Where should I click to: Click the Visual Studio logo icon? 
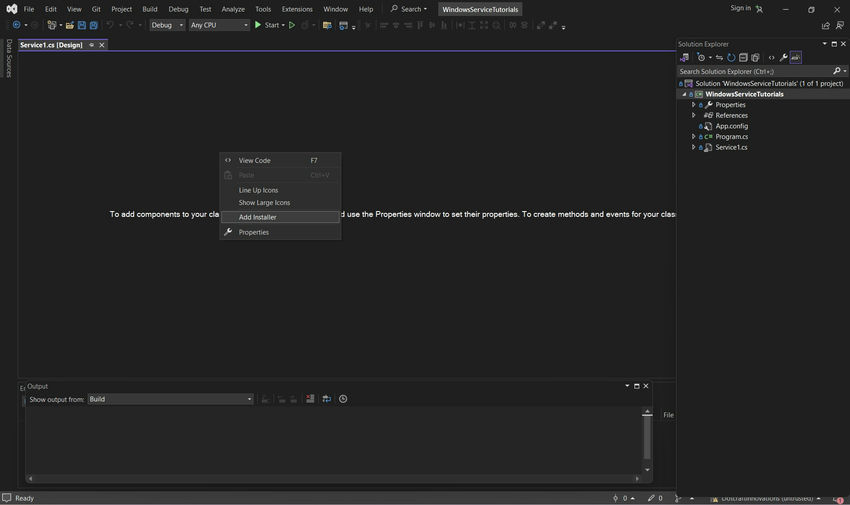[x=11, y=9]
